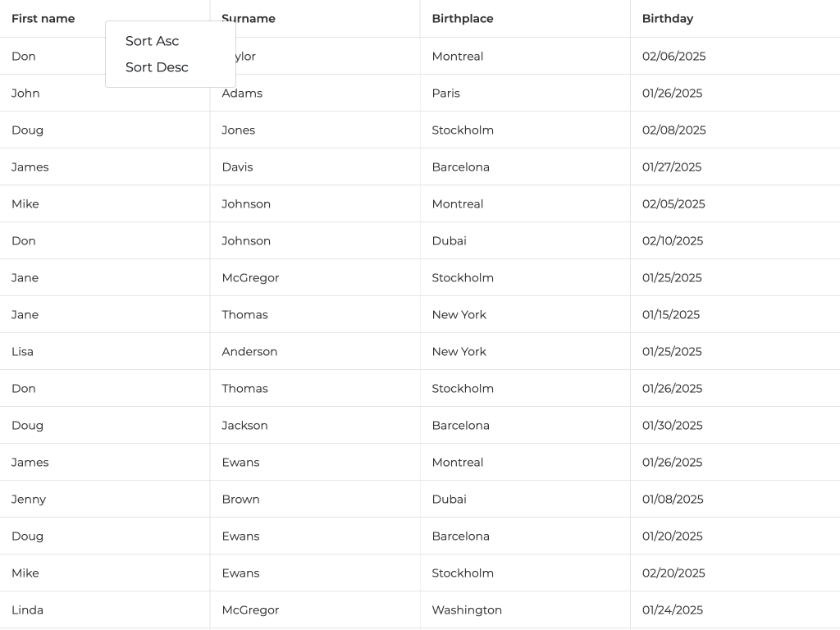Click the first name cell John
The image size is (840, 630).
click(25, 94)
